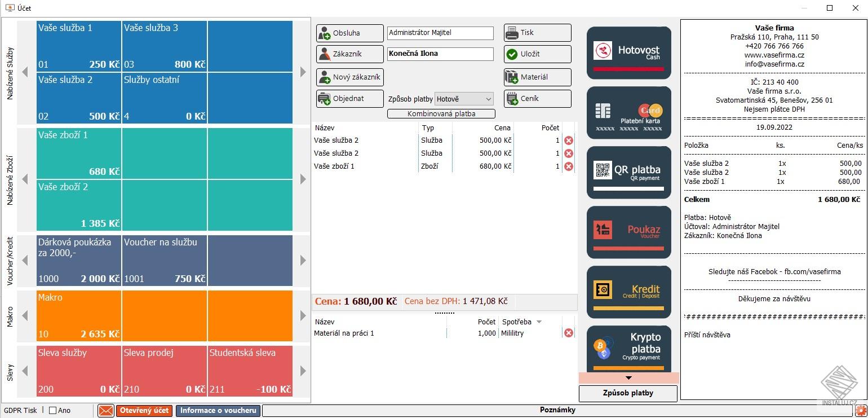Pay using Poukaz voucher
Screen dimensions: 868x418
[x=629, y=232]
